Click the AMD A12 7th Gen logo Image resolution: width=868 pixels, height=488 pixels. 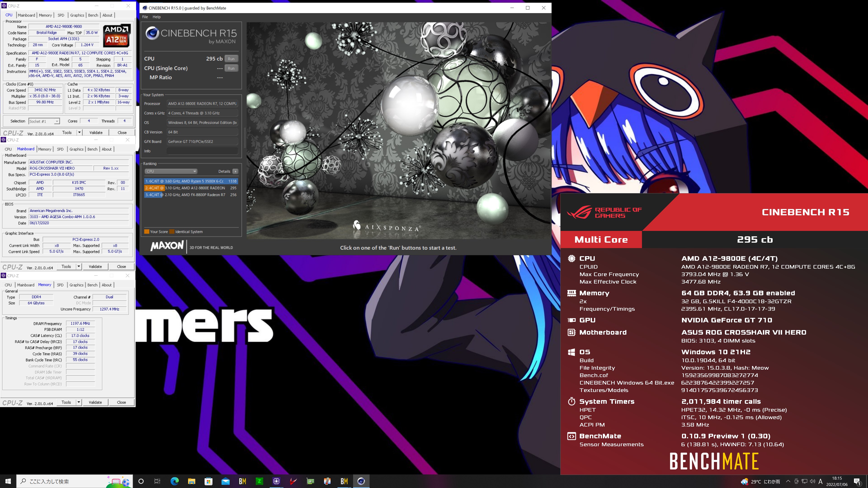coord(117,35)
